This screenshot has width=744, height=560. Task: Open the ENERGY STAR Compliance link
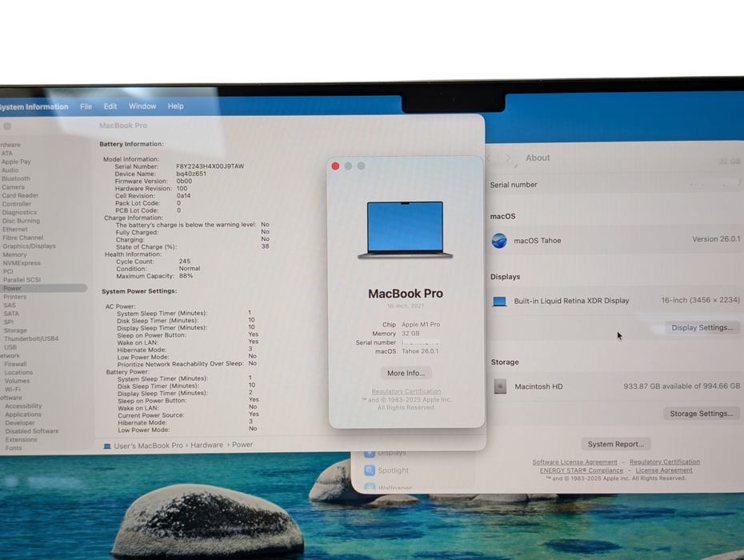click(582, 470)
